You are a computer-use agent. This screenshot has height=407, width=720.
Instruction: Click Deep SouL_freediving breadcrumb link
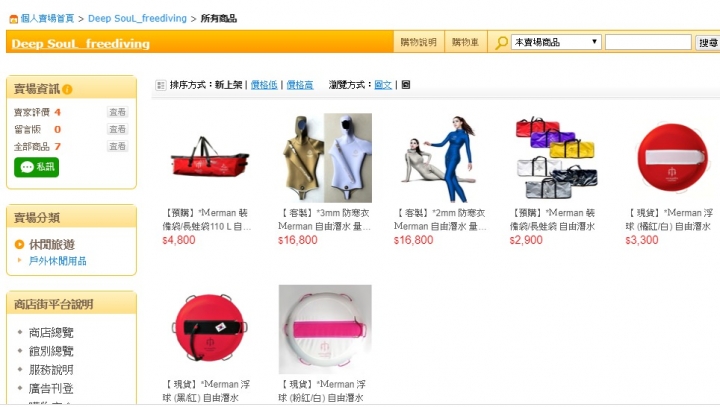point(137,18)
